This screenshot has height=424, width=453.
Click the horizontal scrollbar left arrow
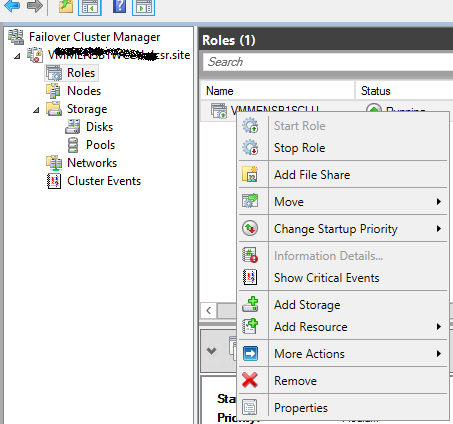pos(209,311)
